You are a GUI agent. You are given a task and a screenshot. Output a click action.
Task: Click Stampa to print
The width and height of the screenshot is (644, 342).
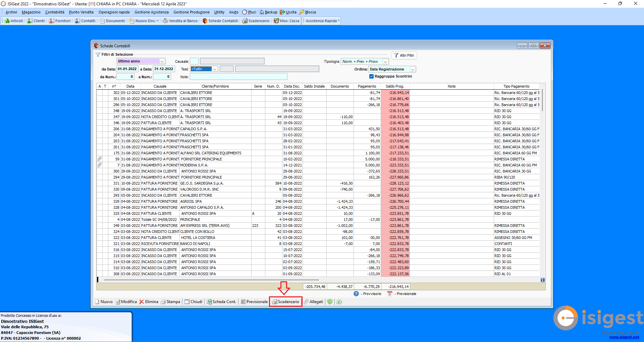[170, 302]
